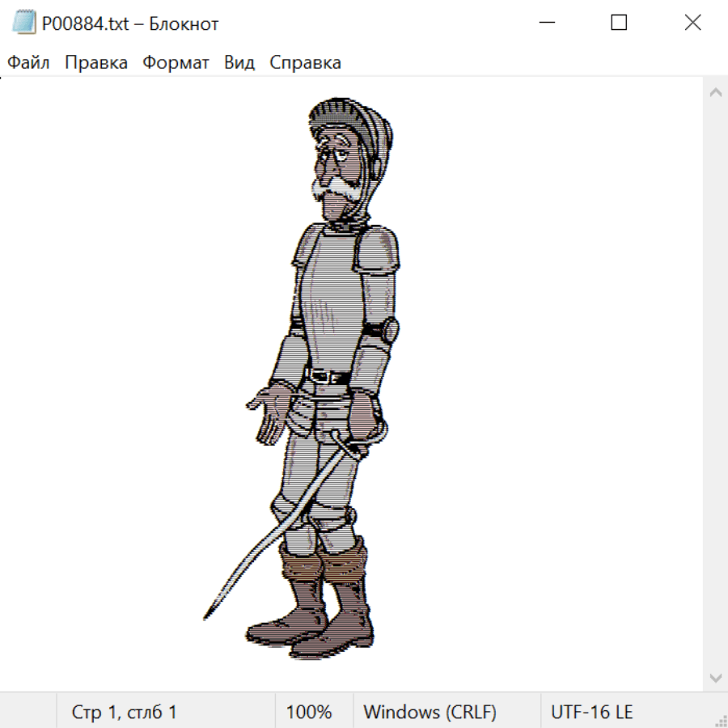Expand the Вид menu
Screen dimensions: 728x728
[x=239, y=63]
